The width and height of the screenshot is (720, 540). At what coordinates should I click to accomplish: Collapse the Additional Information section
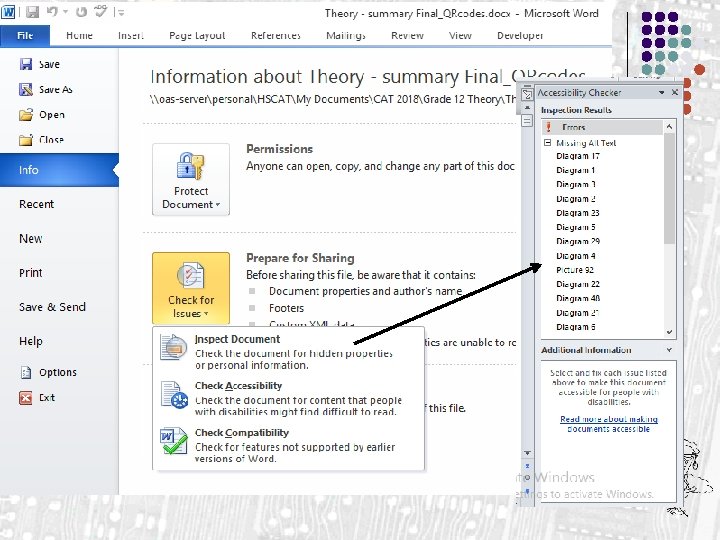pos(669,350)
